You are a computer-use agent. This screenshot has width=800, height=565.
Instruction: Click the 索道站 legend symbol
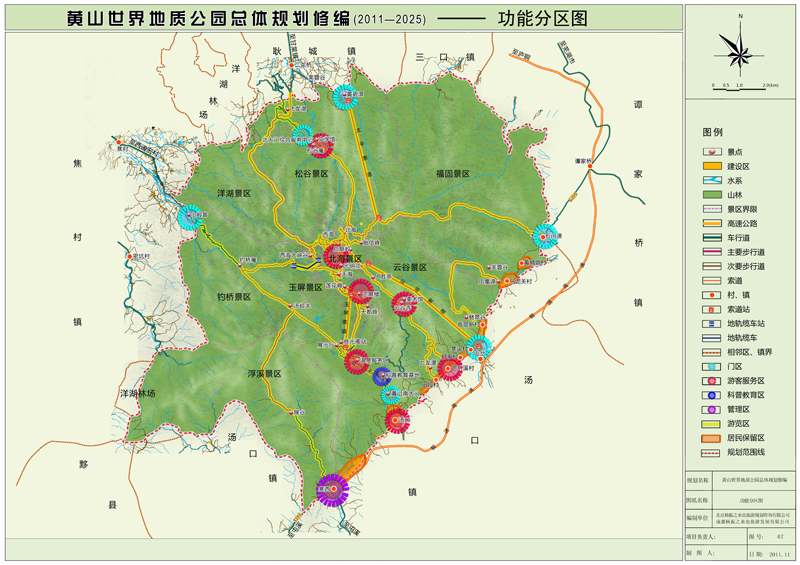click(712, 310)
